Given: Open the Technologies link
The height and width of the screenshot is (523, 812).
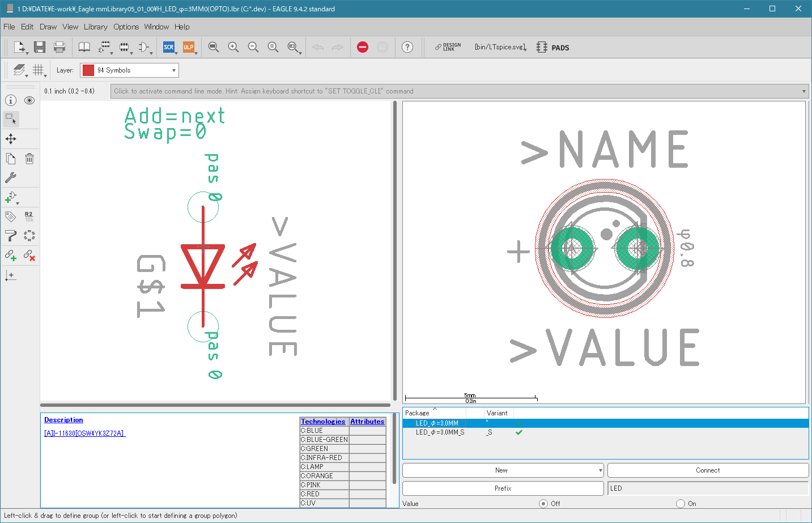Looking at the screenshot, I should click(x=323, y=422).
